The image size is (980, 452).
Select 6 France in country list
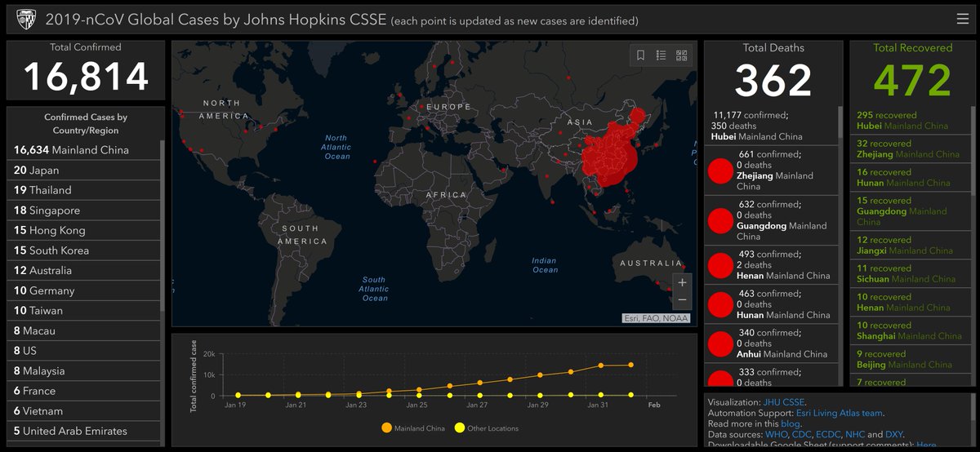point(82,391)
